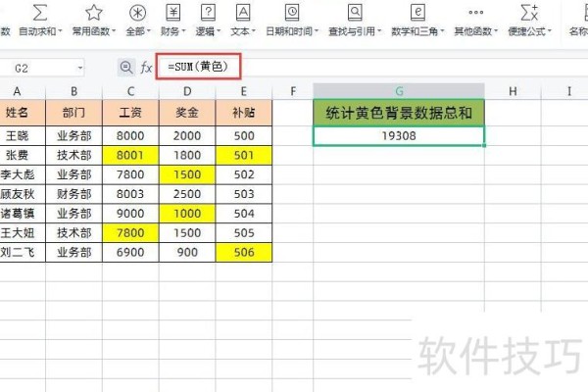The height and width of the screenshot is (392, 588).
Task: Open the Logical functions icon
Action: click(208, 13)
